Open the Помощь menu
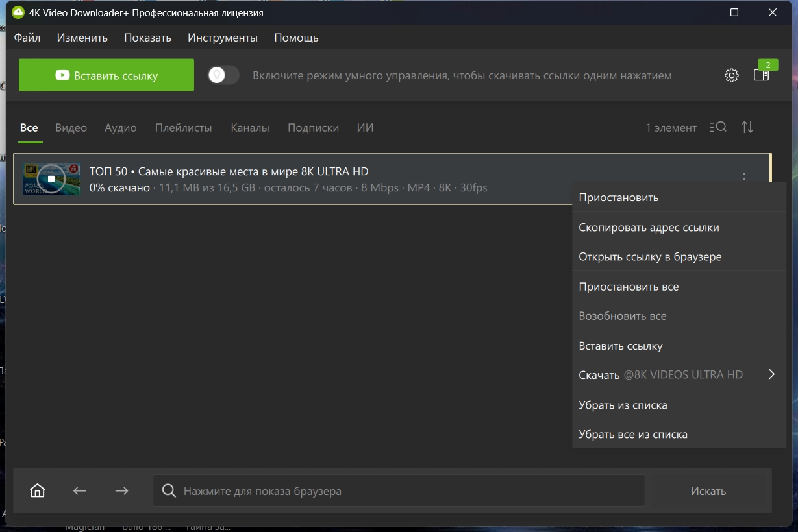The height and width of the screenshot is (532, 798). point(296,38)
